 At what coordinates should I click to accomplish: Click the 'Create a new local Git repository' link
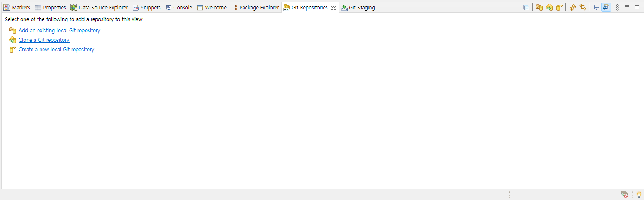click(x=57, y=50)
